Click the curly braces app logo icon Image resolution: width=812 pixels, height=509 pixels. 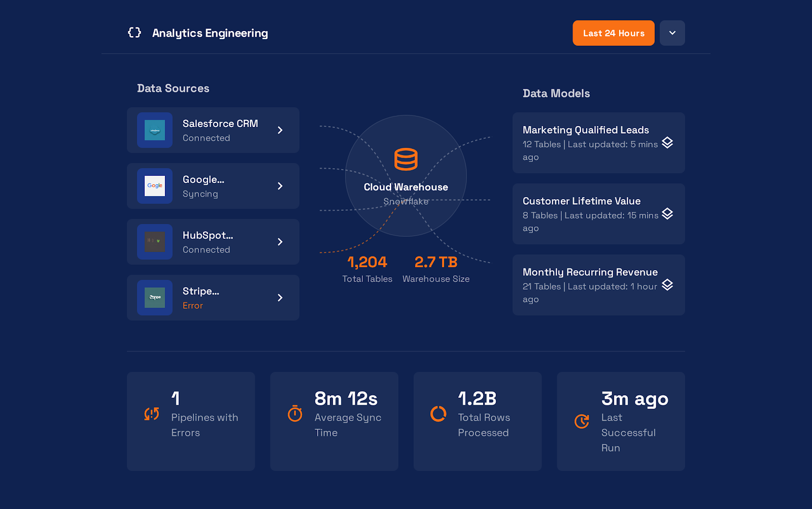tap(134, 33)
